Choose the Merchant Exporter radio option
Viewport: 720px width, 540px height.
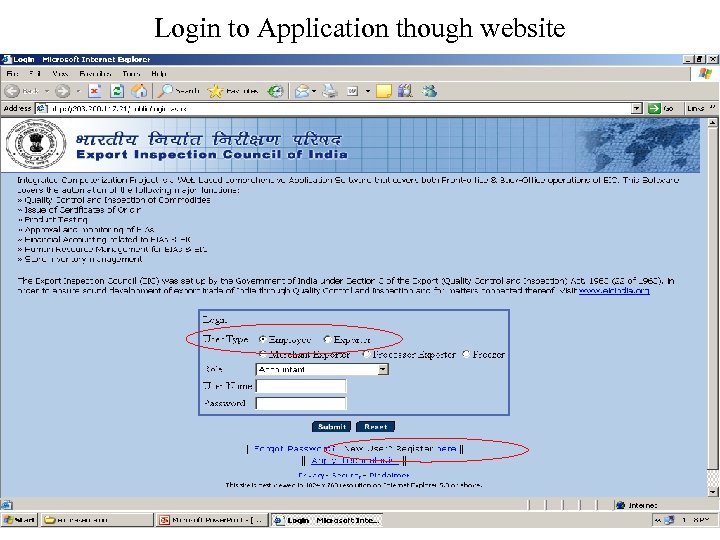(263, 354)
